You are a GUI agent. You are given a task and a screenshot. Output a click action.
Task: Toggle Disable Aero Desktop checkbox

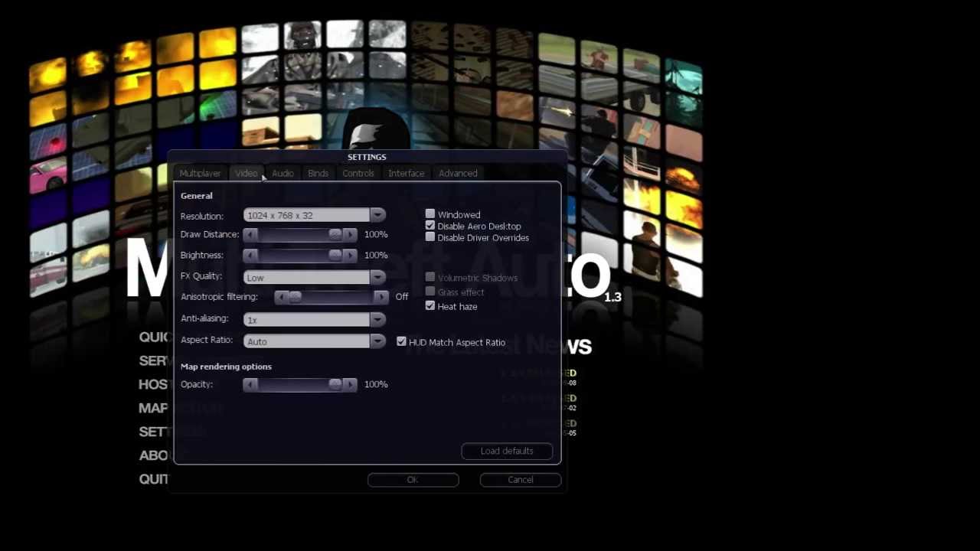tap(430, 226)
